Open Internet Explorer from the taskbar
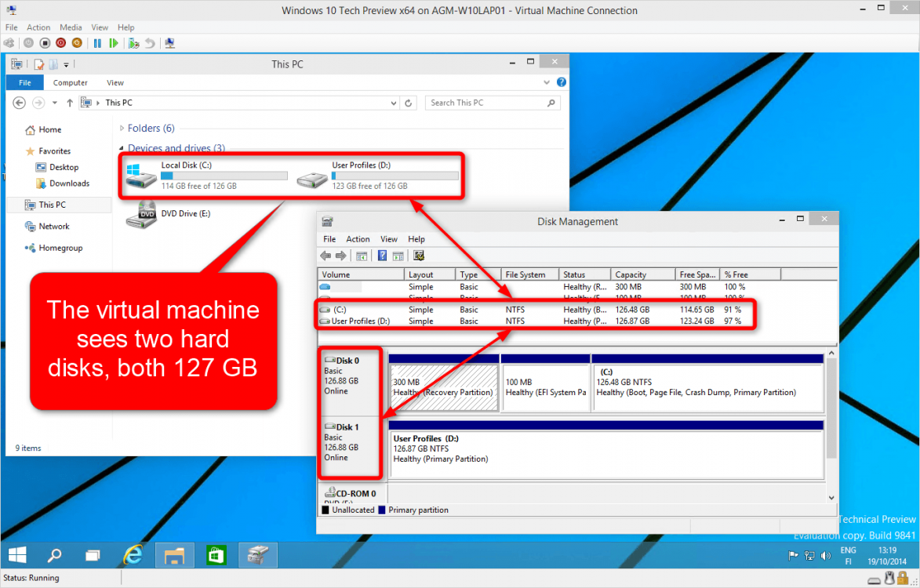The height and width of the screenshot is (588, 920). [x=133, y=555]
